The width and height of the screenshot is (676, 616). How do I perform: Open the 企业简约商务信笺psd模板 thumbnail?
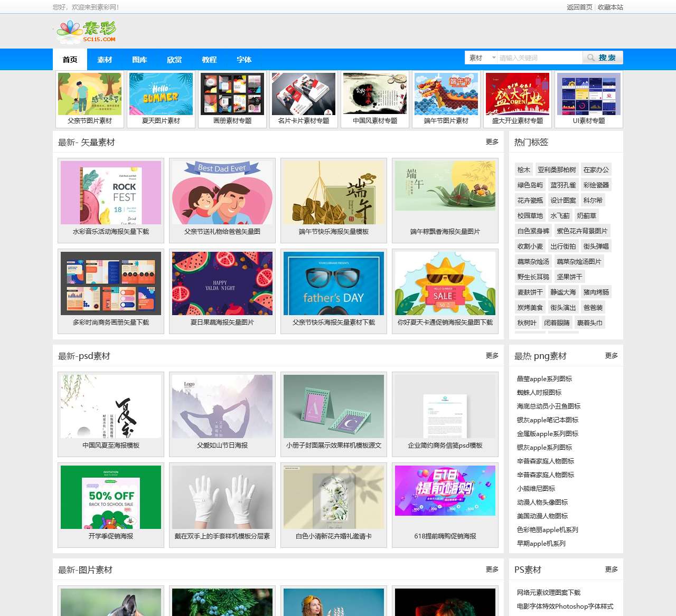(445, 406)
